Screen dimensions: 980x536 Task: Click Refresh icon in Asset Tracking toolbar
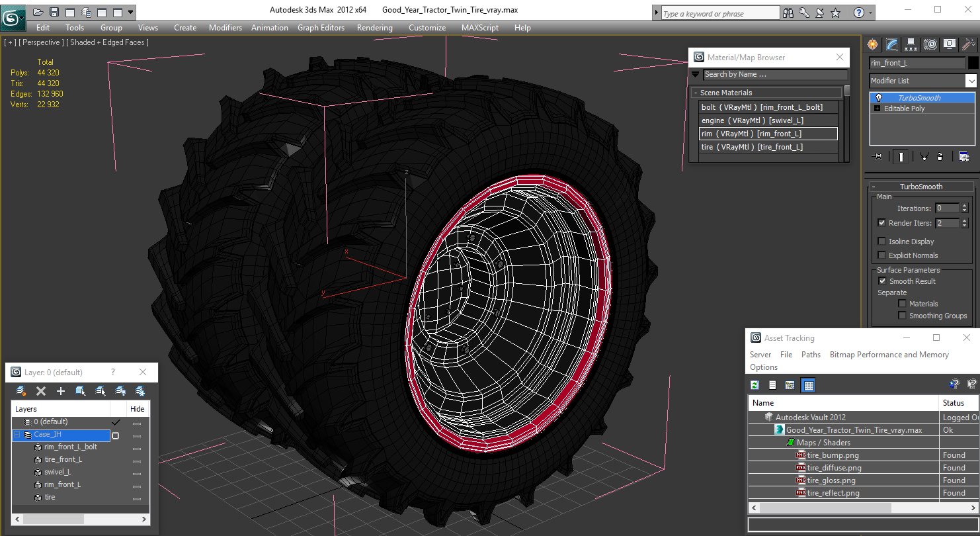[x=755, y=385]
